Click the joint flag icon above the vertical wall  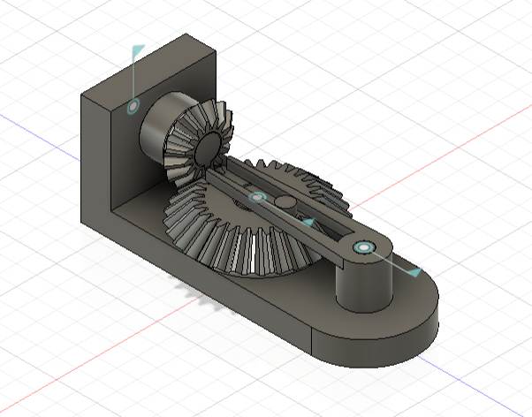coord(138,50)
